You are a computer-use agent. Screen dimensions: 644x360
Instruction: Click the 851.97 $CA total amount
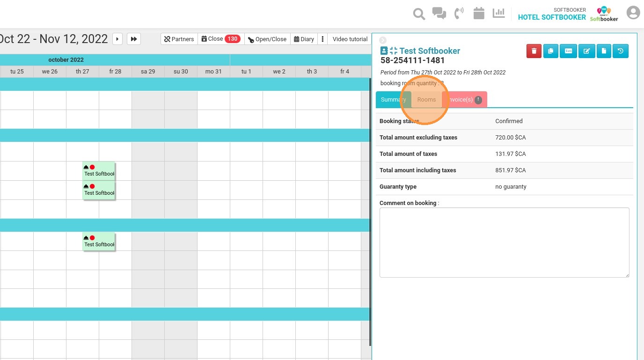[510, 170]
